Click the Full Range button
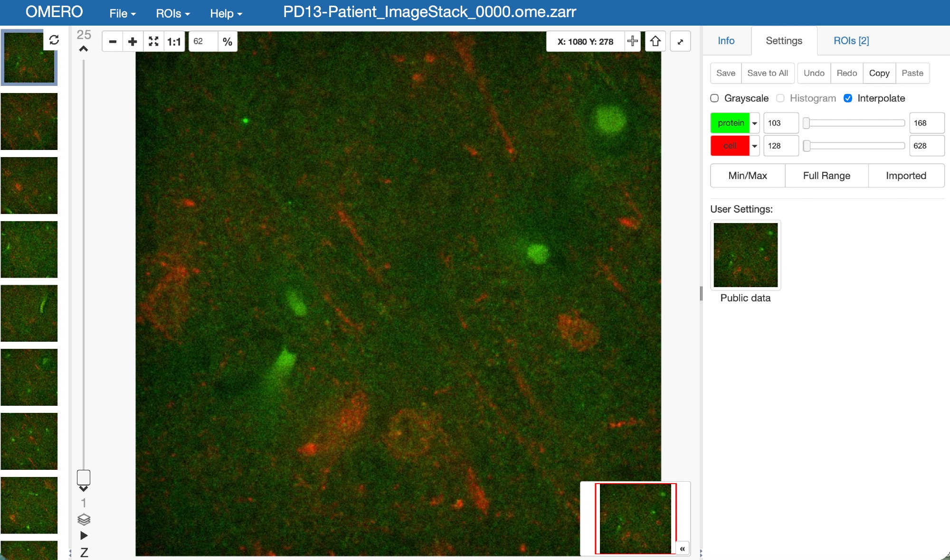Screen dimensions: 950x560 826,176
